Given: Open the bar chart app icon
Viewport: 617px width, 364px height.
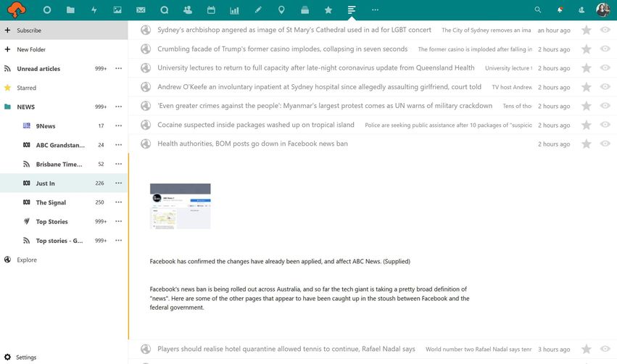Looking at the screenshot, I should point(234,10).
